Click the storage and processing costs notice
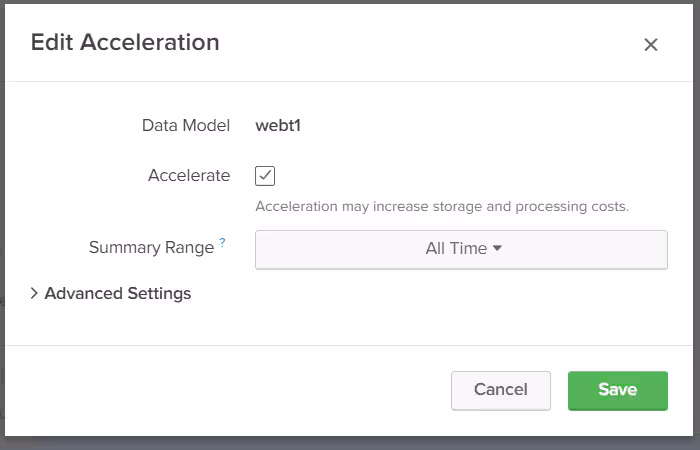The image size is (700, 450). pyautogui.click(x=442, y=207)
